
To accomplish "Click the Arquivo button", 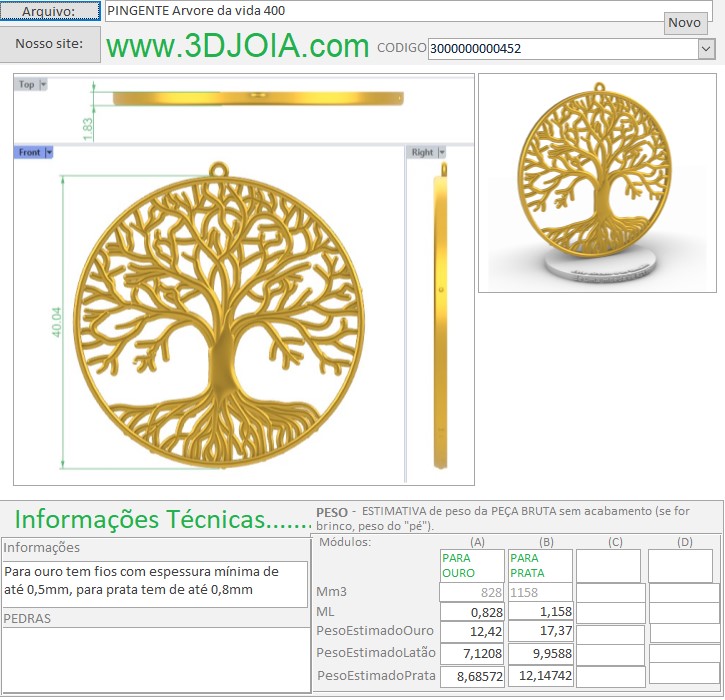I will (x=50, y=11).
